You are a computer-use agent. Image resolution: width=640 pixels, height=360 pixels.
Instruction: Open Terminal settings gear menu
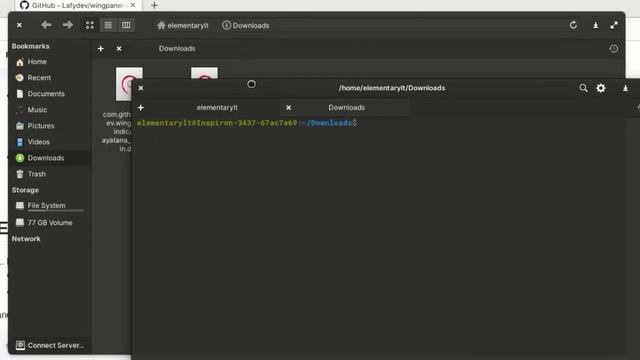[601, 88]
